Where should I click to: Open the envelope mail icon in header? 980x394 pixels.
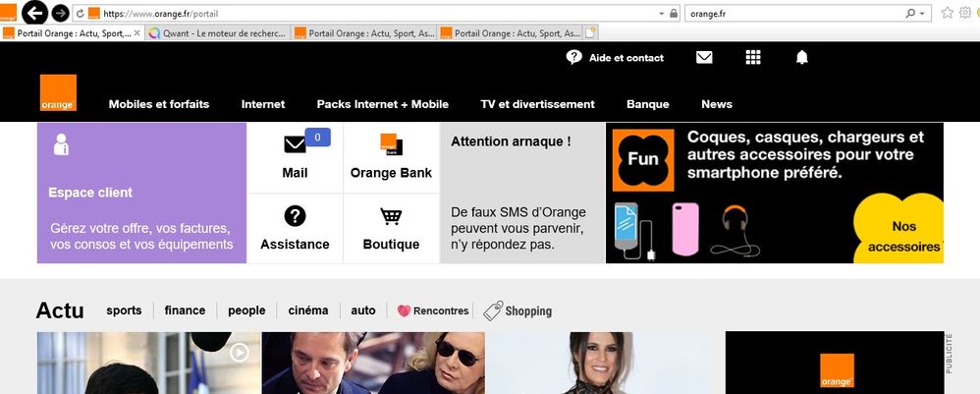pyautogui.click(x=704, y=58)
